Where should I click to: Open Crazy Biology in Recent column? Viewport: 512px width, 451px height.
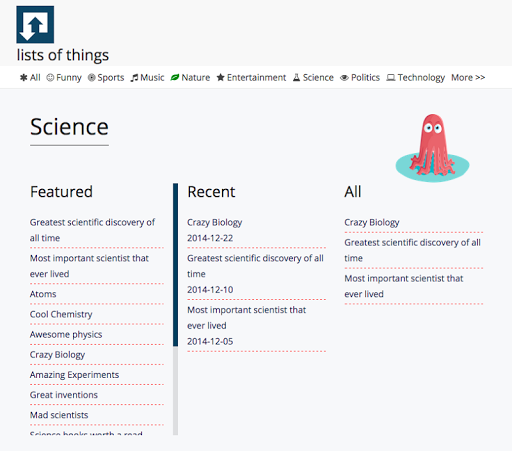tap(215, 222)
